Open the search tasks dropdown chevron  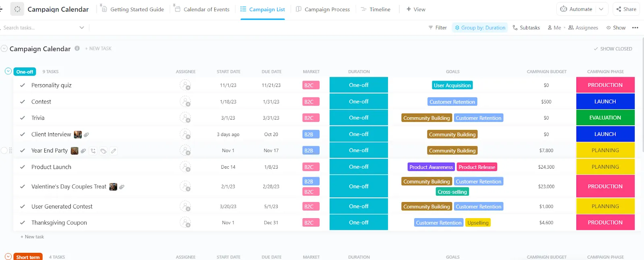tap(82, 28)
